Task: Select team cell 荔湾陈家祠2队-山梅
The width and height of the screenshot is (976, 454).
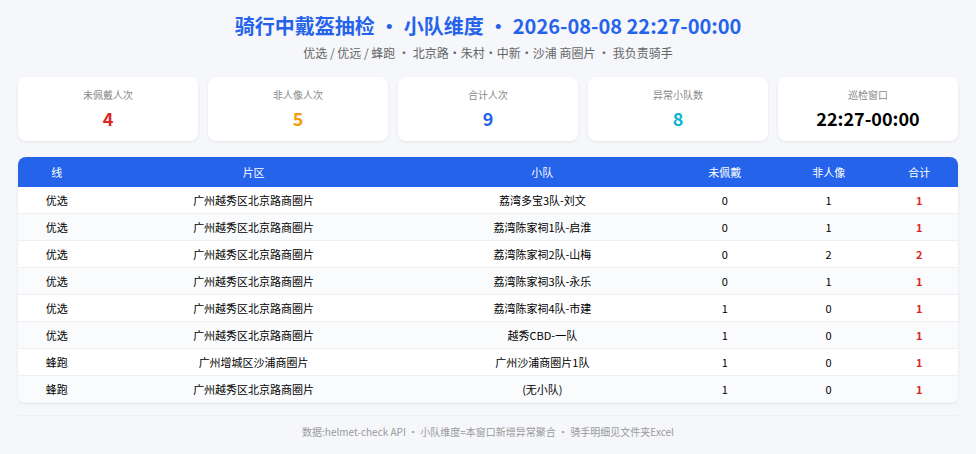Action: coord(542,255)
